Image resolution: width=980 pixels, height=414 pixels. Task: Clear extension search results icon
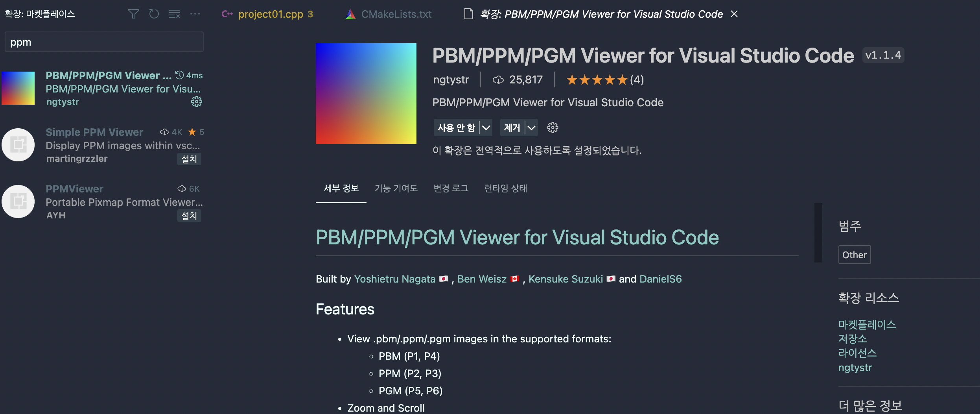point(175,14)
